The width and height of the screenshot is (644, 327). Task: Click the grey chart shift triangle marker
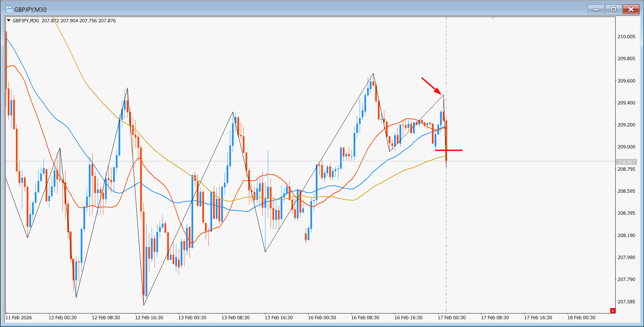(x=493, y=18)
